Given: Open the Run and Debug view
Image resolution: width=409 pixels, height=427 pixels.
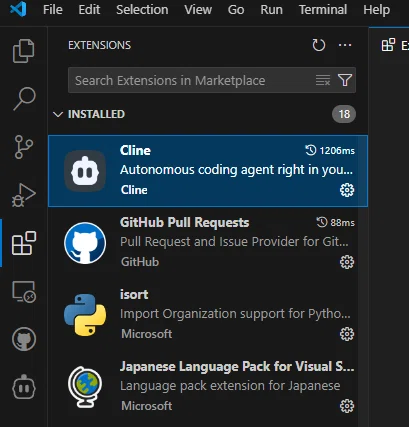Looking at the screenshot, I should click(x=24, y=195).
